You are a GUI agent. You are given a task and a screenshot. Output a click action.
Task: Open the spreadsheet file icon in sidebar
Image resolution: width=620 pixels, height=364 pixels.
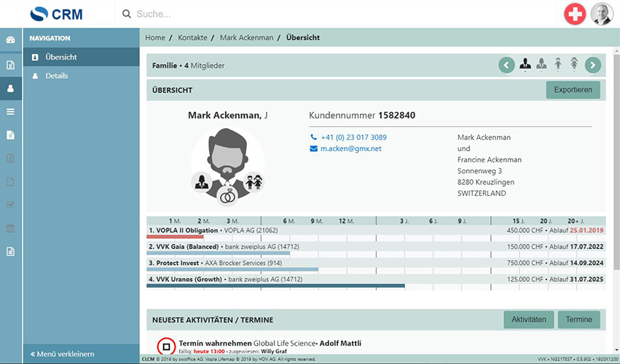click(11, 65)
